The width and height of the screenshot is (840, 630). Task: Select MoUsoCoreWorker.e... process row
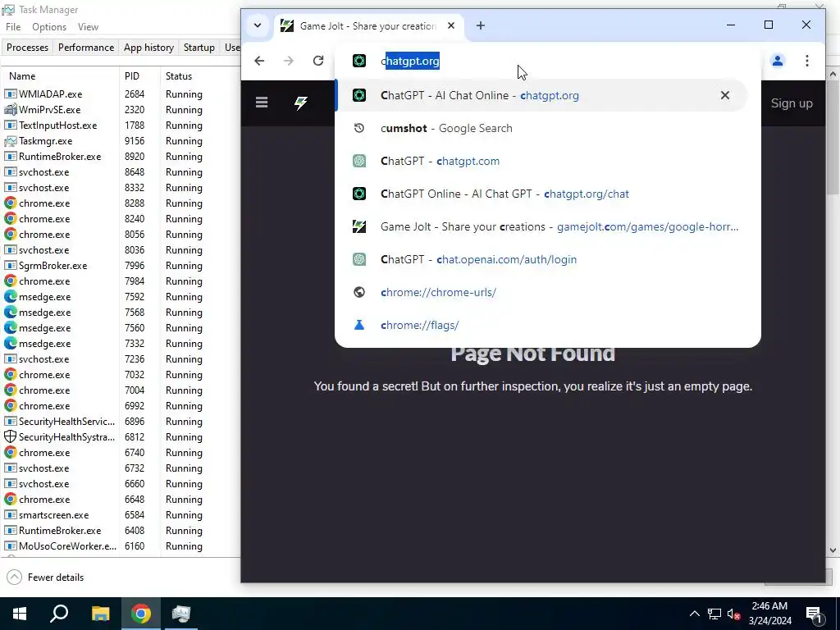coord(121,546)
